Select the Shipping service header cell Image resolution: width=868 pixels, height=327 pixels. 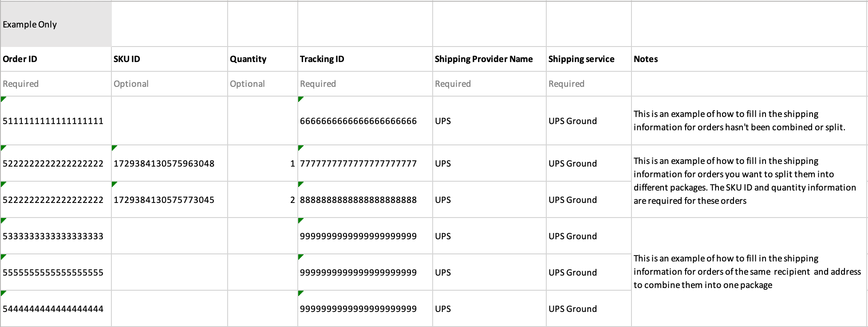(x=588, y=59)
